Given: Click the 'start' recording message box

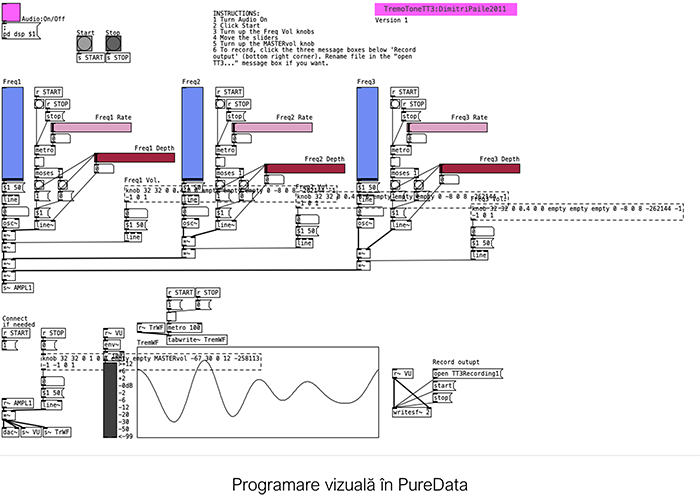Looking at the screenshot, I should click(x=444, y=385).
